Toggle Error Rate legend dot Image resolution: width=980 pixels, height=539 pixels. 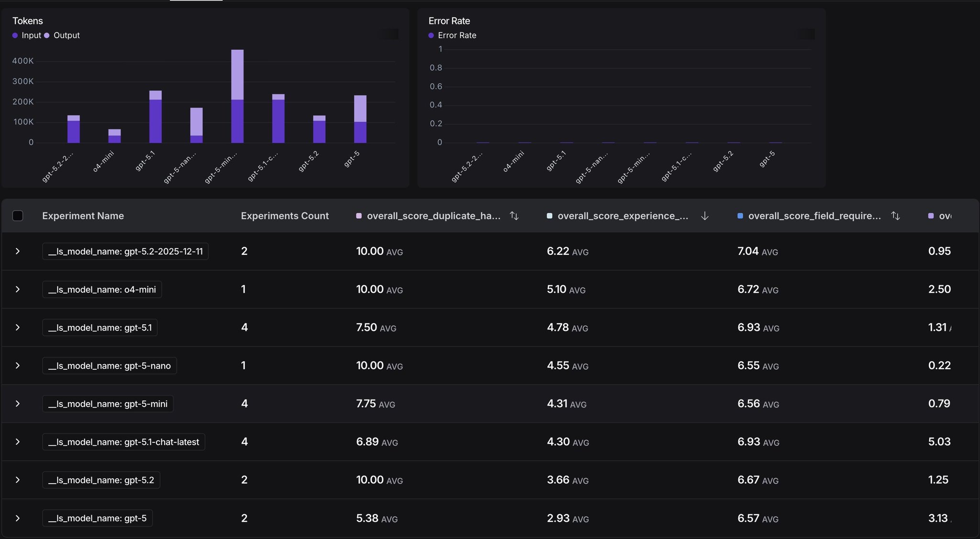[431, 35]
